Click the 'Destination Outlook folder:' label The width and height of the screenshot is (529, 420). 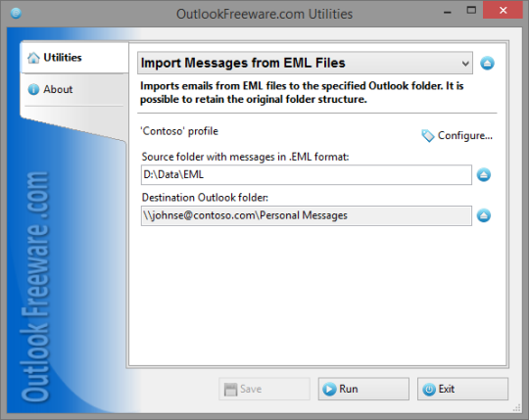[x=205, y=197]
